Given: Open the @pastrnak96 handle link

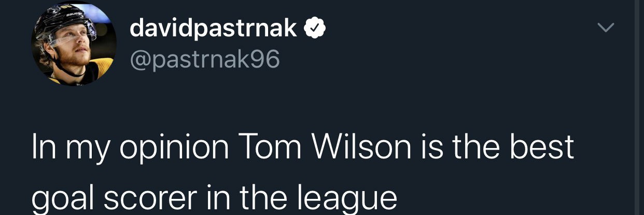Looking at the screenshot, I should [x=205, y=60].
